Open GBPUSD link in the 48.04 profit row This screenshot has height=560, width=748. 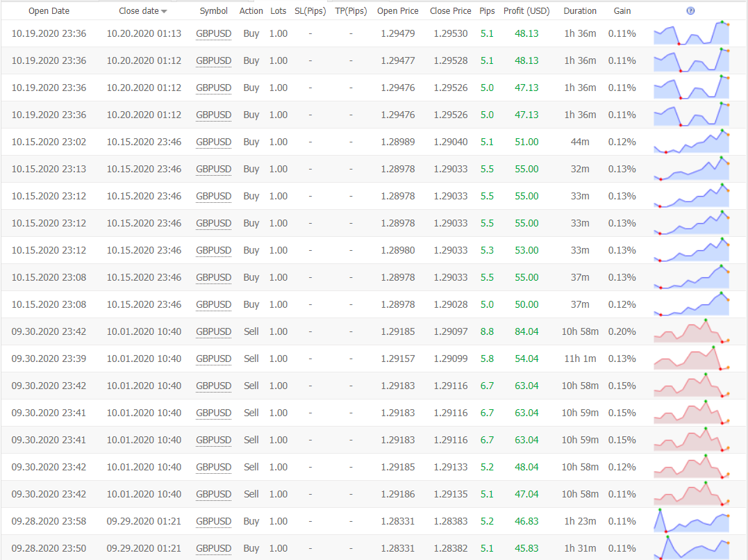tap(213, 468)
